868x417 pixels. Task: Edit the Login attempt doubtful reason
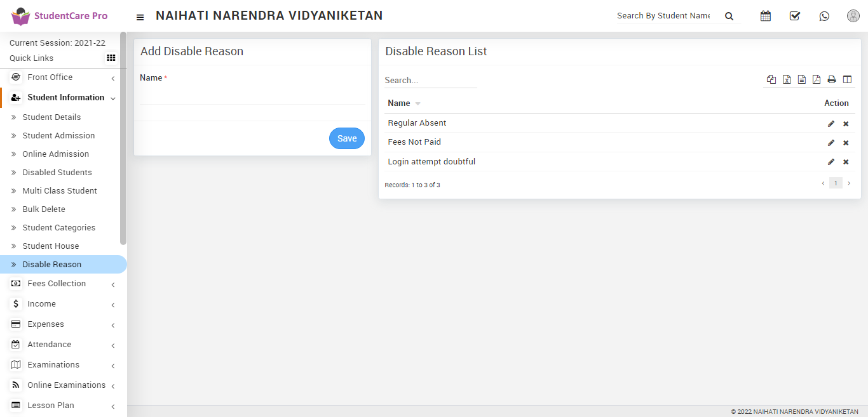point(831,162)
